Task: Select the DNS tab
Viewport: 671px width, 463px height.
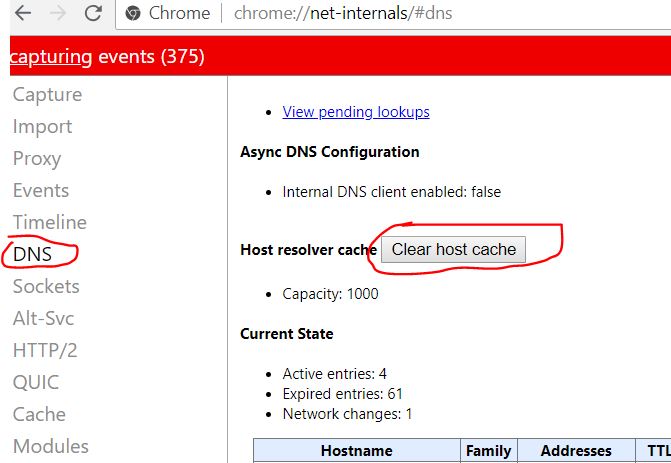Action: [32, 254]
